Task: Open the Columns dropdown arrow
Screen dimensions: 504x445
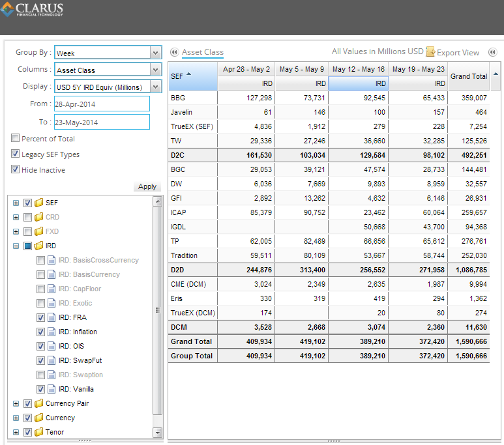Action: tap(156, 70)
